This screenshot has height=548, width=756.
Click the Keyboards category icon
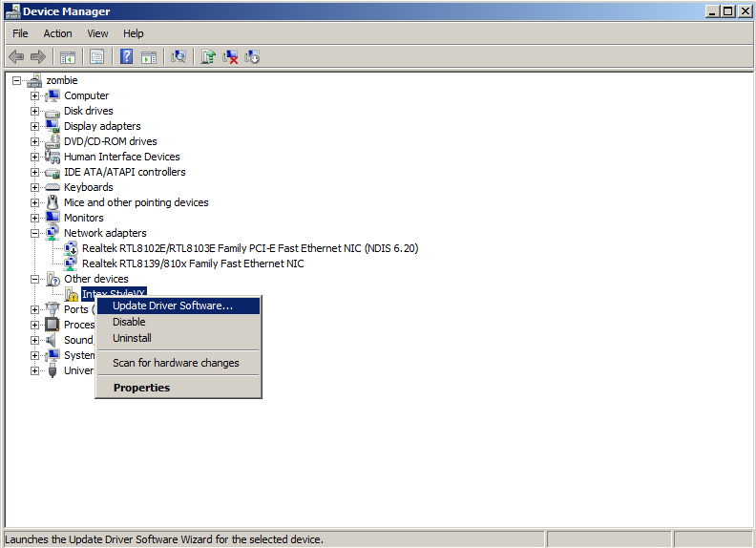(52, 187)
